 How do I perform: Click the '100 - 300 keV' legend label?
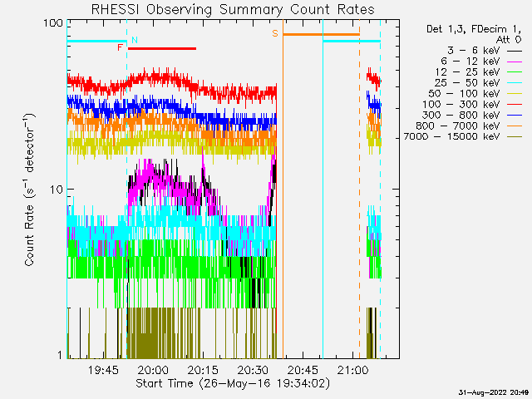coord(461,105)
